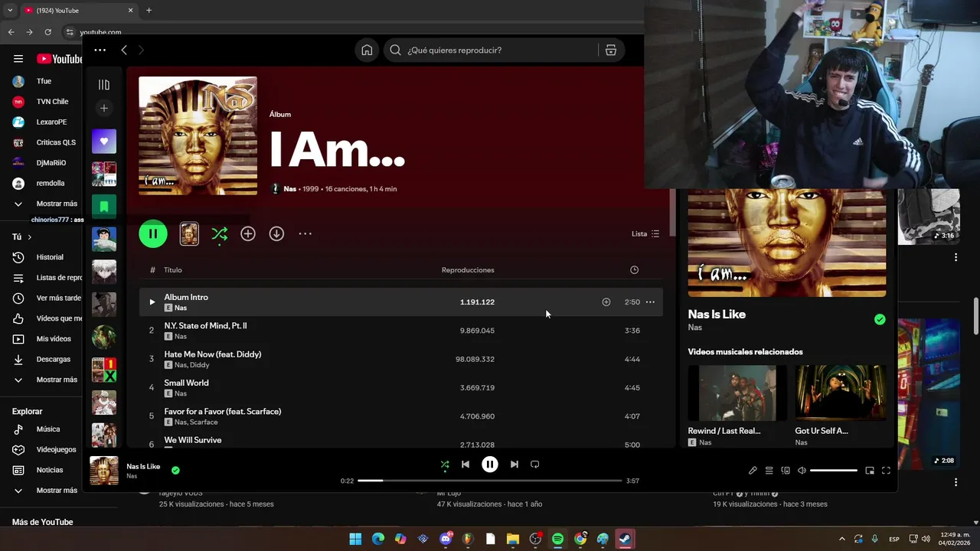Open the green bookmark Episodes item
This screenshot has width=980, height=551.
tap(104, 206)
